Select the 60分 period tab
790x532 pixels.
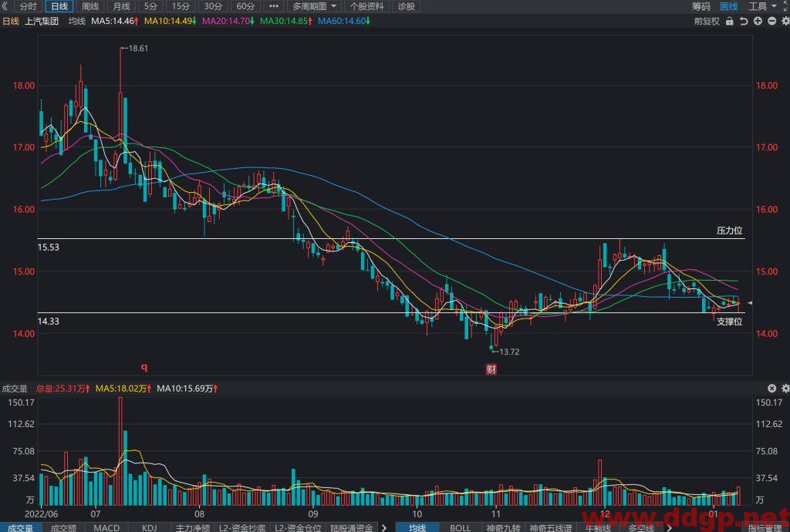[x=245, y=6]
